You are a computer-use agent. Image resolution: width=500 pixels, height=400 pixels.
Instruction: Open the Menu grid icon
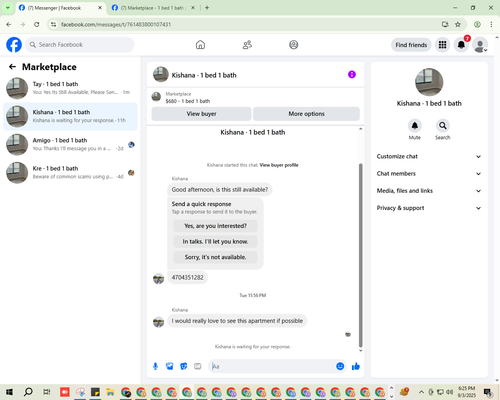(x=442, y=45)
